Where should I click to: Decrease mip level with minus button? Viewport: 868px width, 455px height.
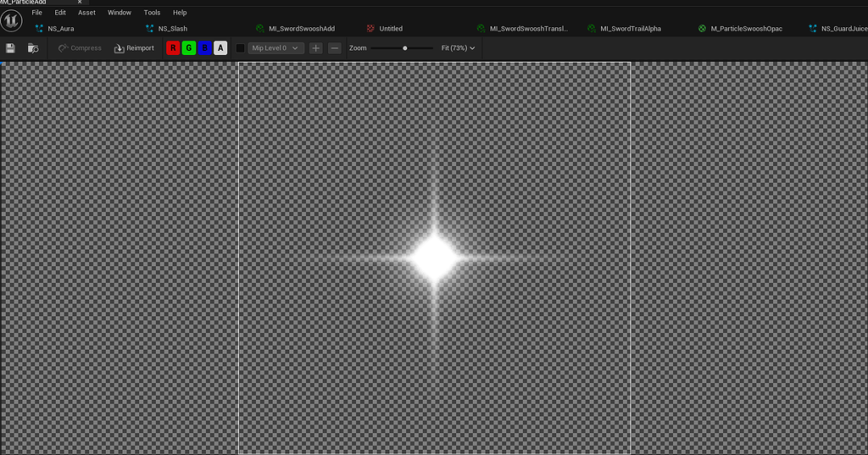tap(334, 48)
